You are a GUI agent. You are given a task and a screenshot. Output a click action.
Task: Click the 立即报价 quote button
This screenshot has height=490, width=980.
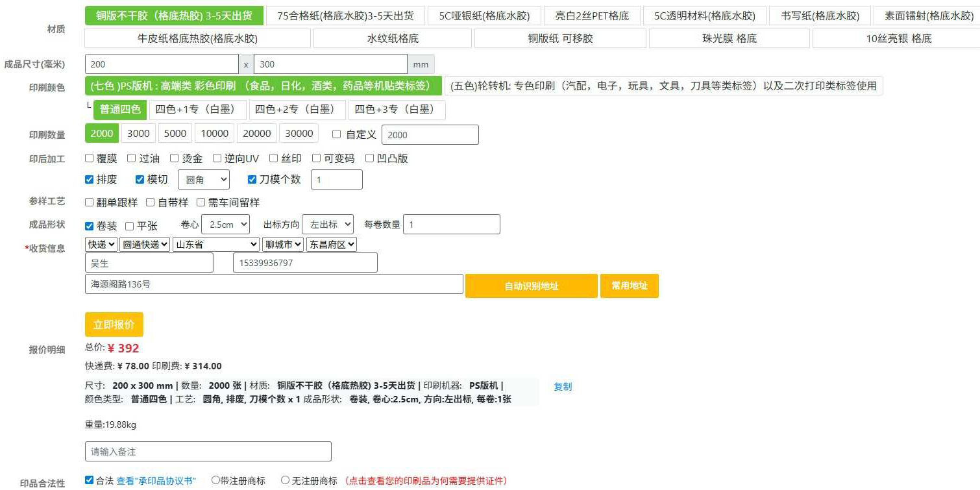tap(114, 325)
